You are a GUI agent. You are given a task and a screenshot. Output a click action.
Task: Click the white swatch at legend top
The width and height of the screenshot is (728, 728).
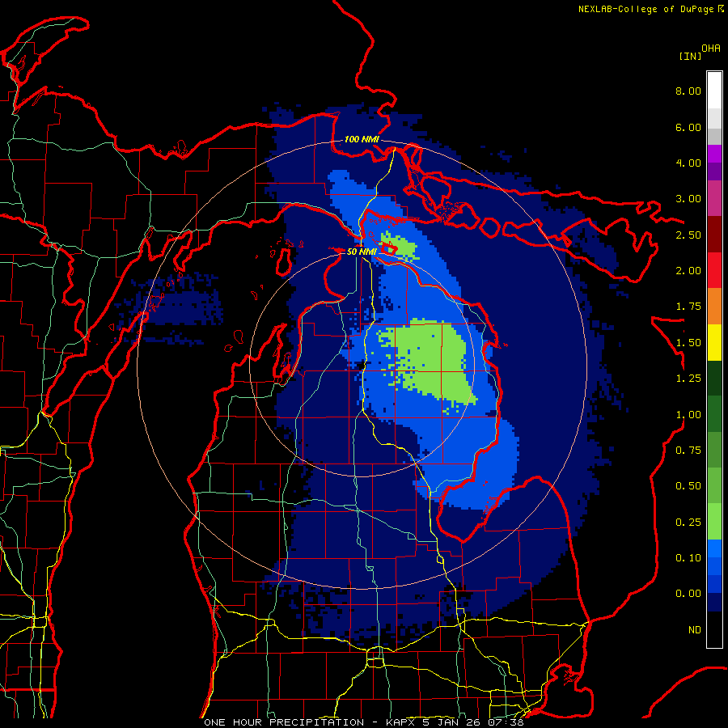coord(714,91)
